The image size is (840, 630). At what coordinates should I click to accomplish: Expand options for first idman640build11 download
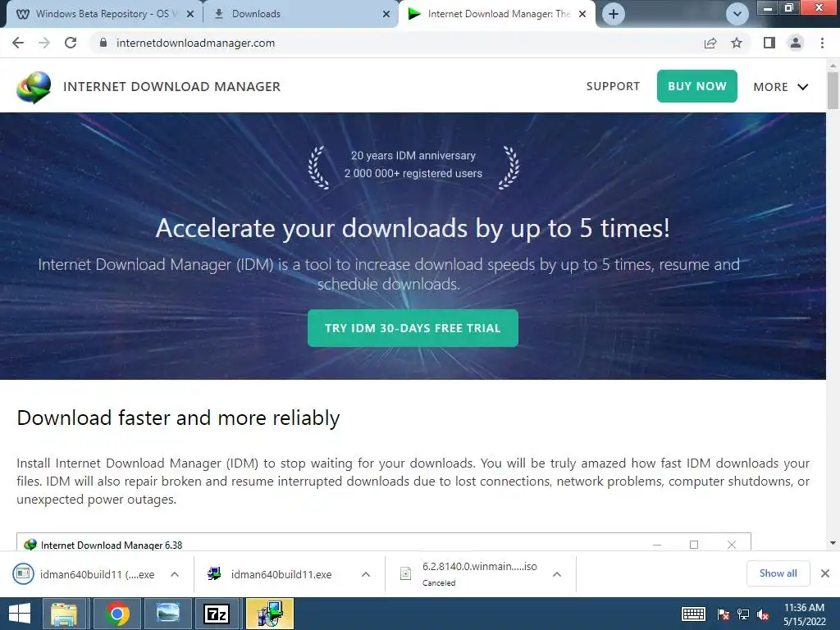[175, 574]
